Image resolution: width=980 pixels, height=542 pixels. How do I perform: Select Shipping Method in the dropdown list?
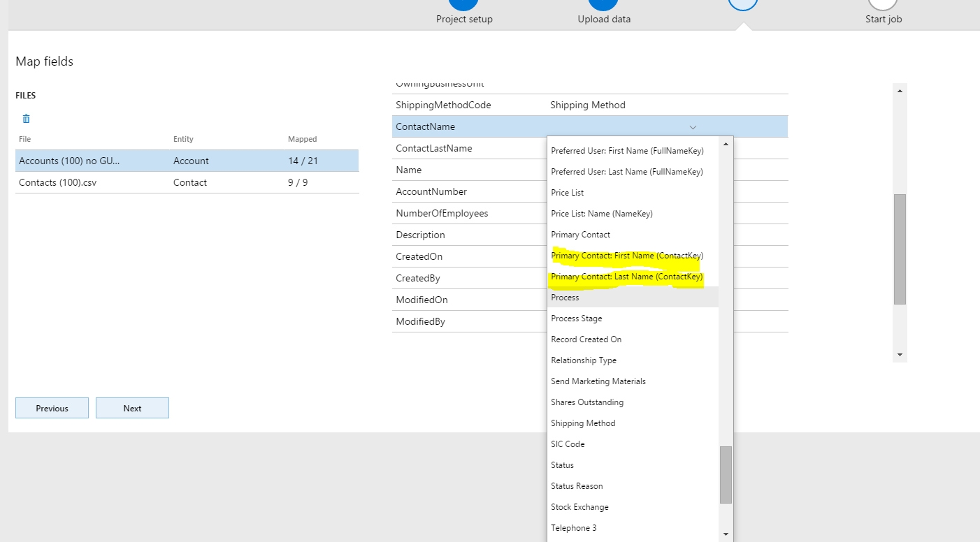coord(583,423)
